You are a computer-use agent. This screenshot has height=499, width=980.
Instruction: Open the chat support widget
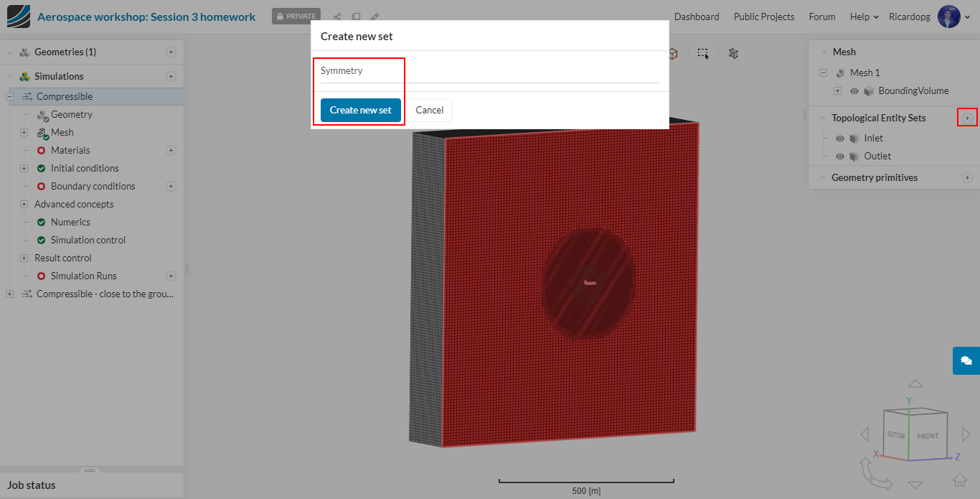click(966, 360)
